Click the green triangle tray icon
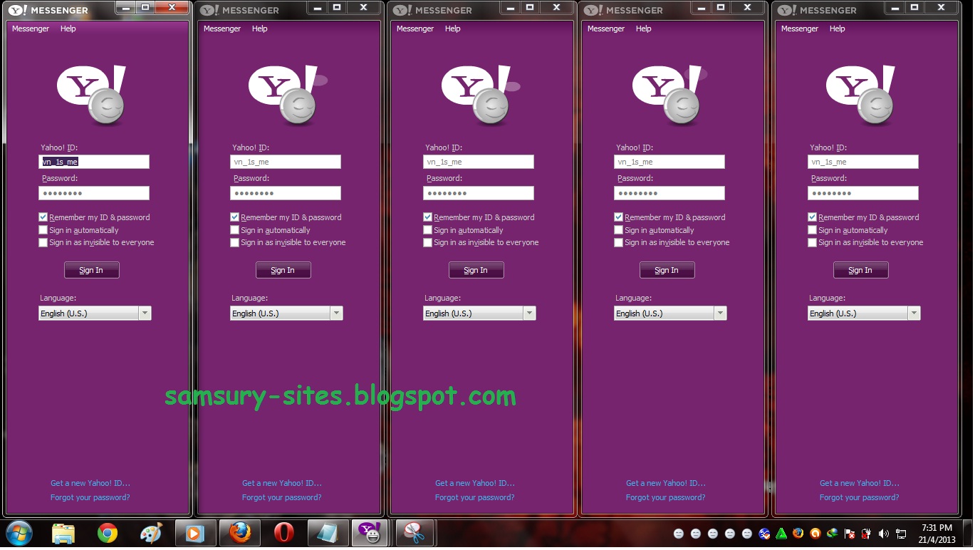The height and width of the screenshot is (550, 980). 781,534
